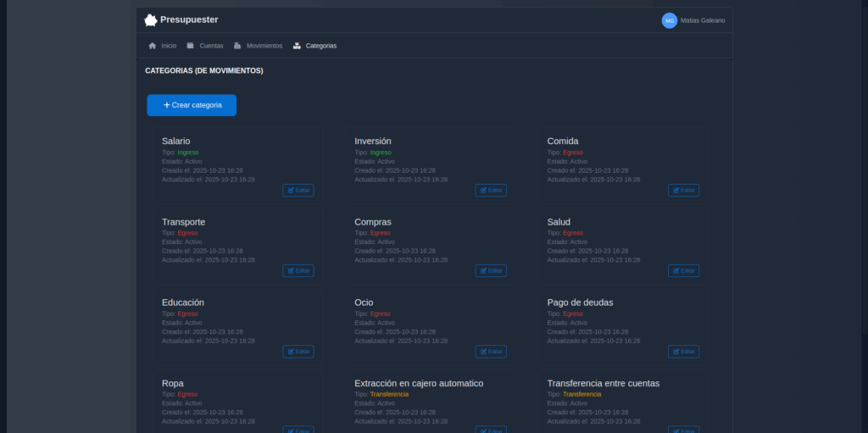868x433 pixels.
Task: Click the Presupuester piggy bank logo
Action: point(151,20)
